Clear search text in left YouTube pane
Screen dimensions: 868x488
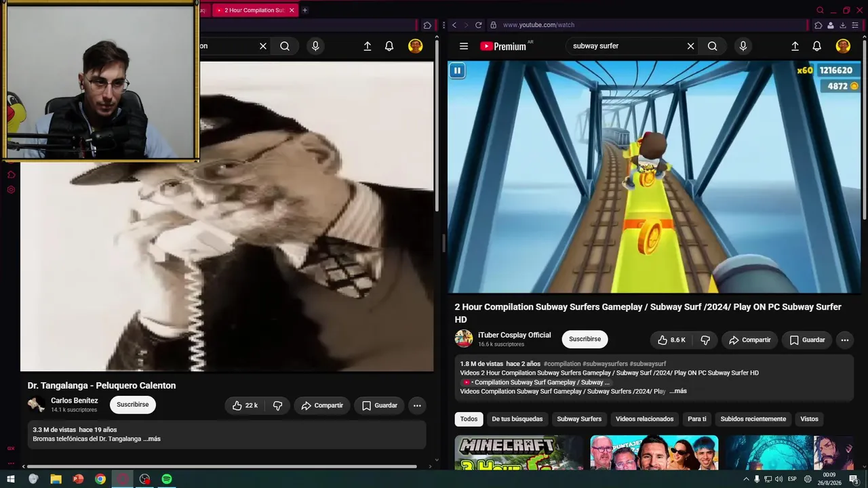point(263,46)
